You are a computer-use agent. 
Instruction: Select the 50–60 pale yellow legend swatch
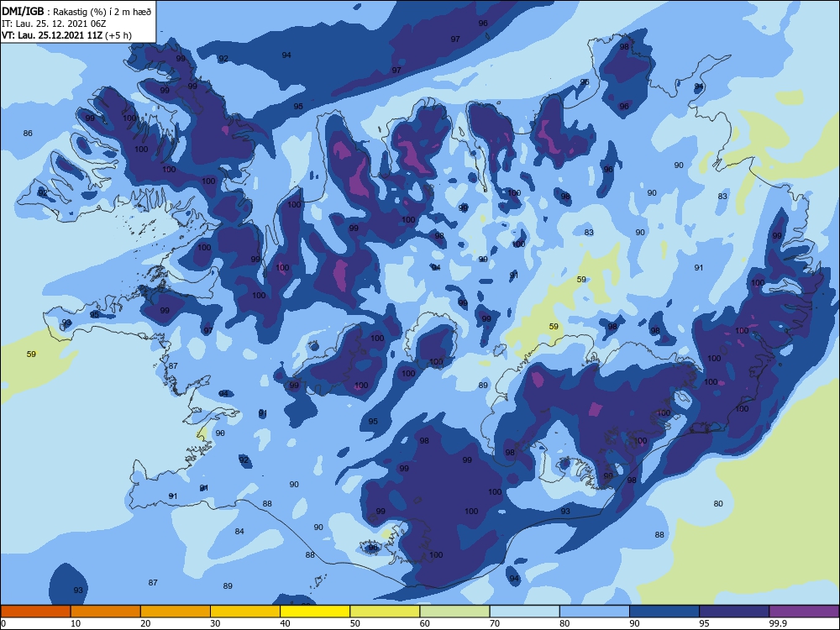[x=385, y=612]
